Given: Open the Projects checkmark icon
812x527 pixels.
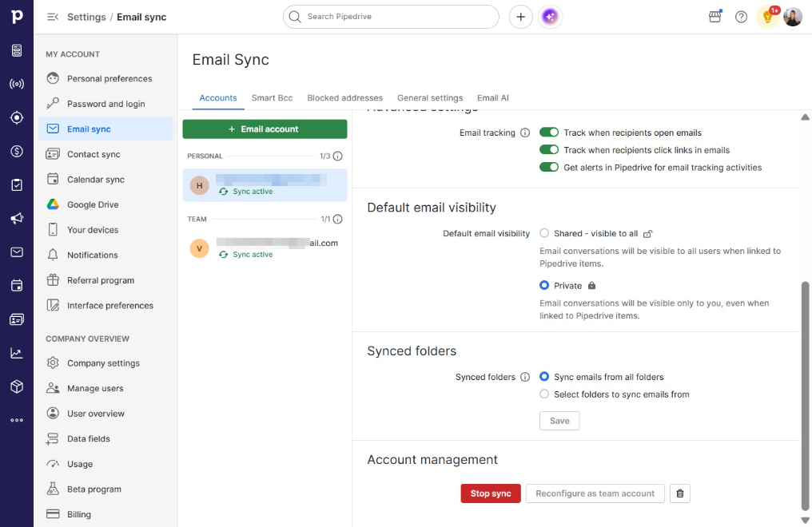Looking at the screenshot, I should pyautogui.click(x=17, y=184).
